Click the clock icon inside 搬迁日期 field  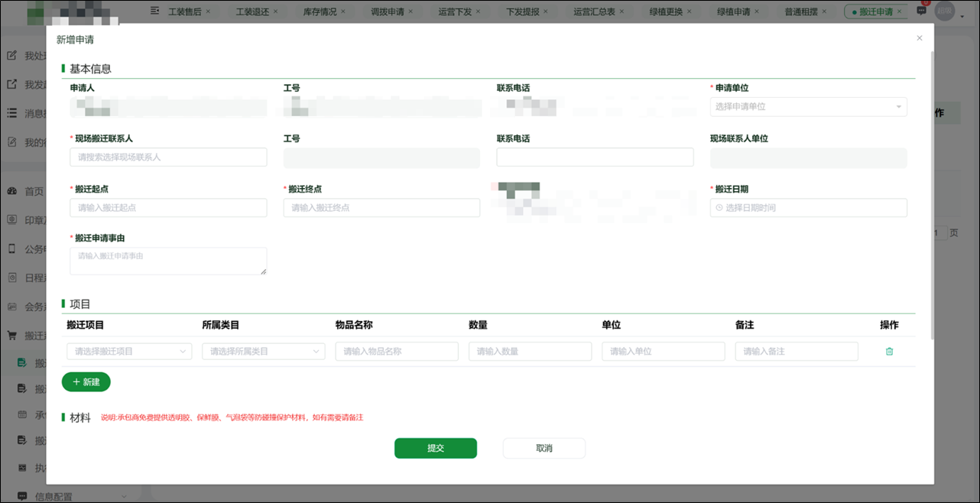[x=718, y=207]
